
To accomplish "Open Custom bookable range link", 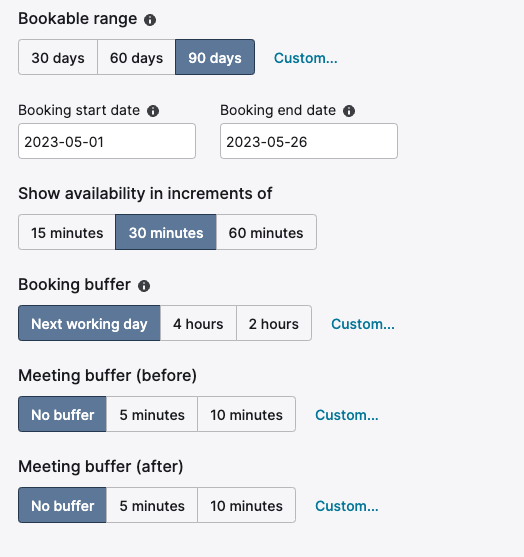I will 306,58.
